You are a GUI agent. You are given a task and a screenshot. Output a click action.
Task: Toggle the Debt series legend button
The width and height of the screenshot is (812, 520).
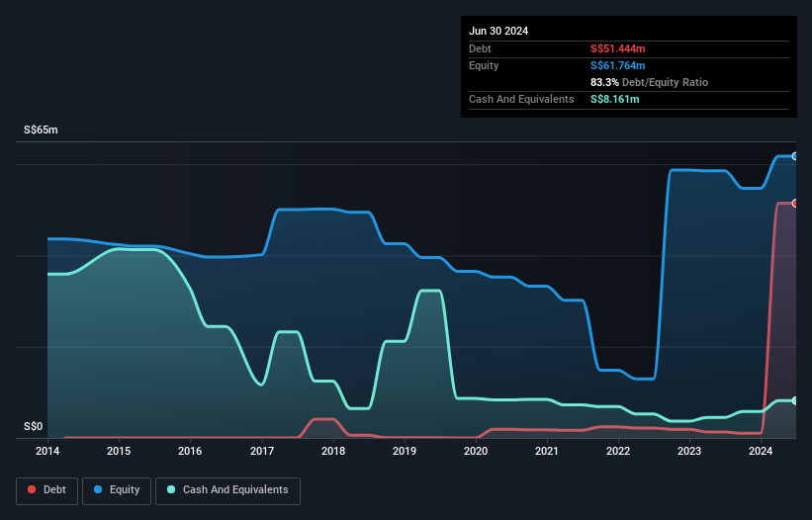47,490
